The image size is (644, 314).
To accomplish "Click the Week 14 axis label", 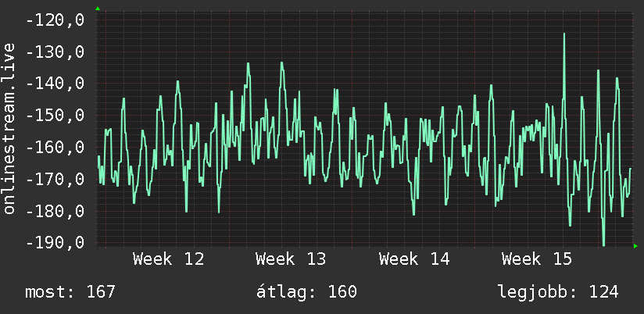I will (414, 259).
